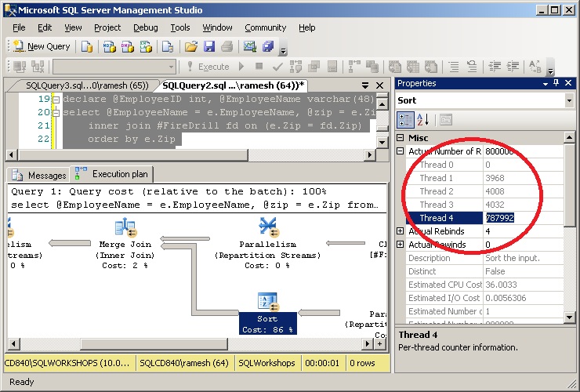This screenshot has width=580, height=392.
Task: Select the Execution plan tab
Action: click(x=111, y=173)
